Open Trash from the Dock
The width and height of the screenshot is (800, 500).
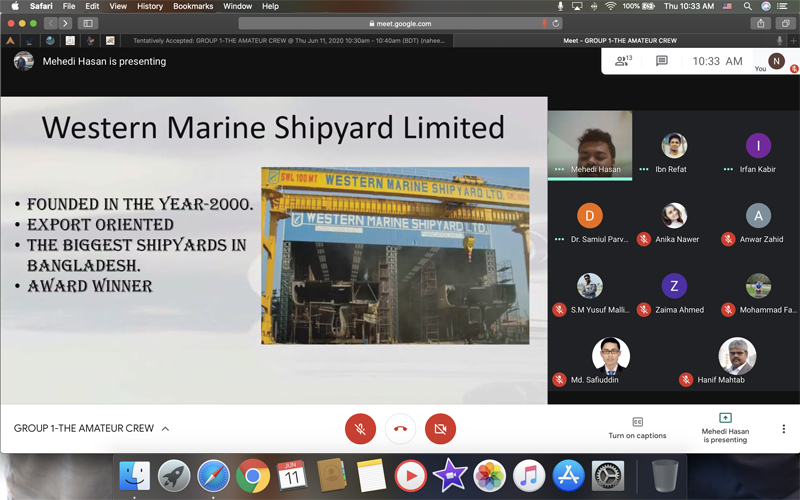[x=665, y=476]
